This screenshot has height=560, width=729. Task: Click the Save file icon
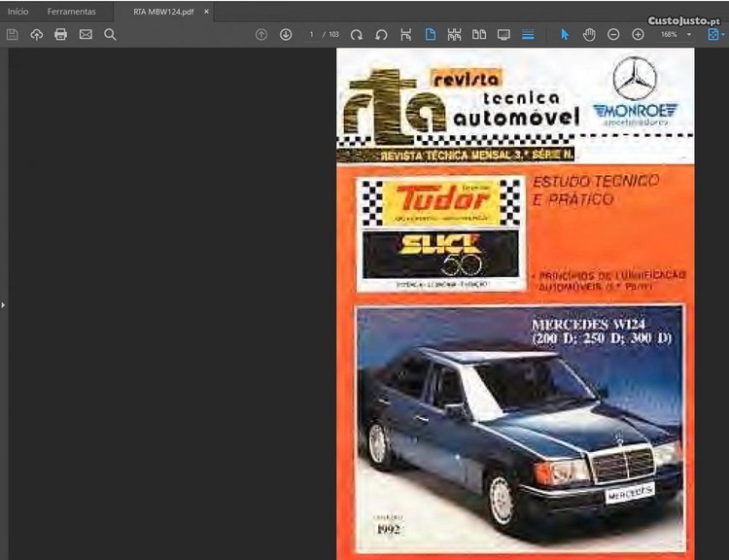[x=13, y=34]
